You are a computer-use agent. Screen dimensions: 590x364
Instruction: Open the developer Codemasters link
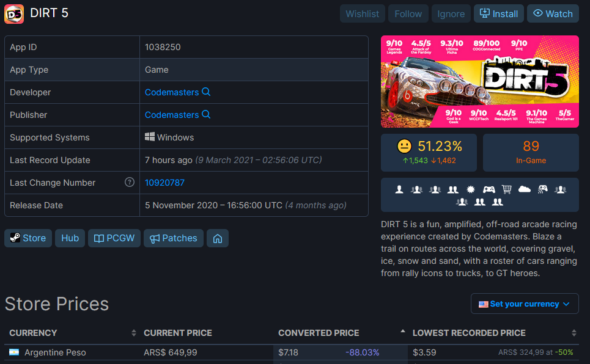tap(172, 92)
